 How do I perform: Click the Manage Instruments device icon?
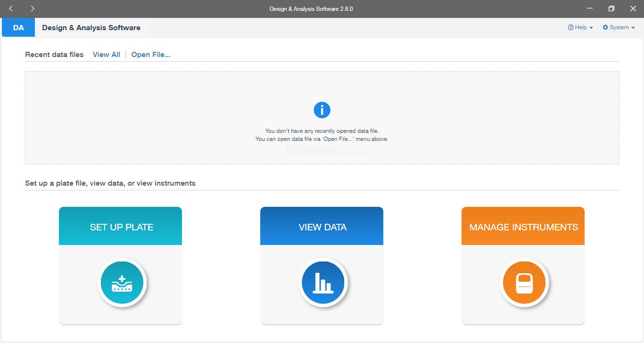pyautogui.click(x=524, y=283)
